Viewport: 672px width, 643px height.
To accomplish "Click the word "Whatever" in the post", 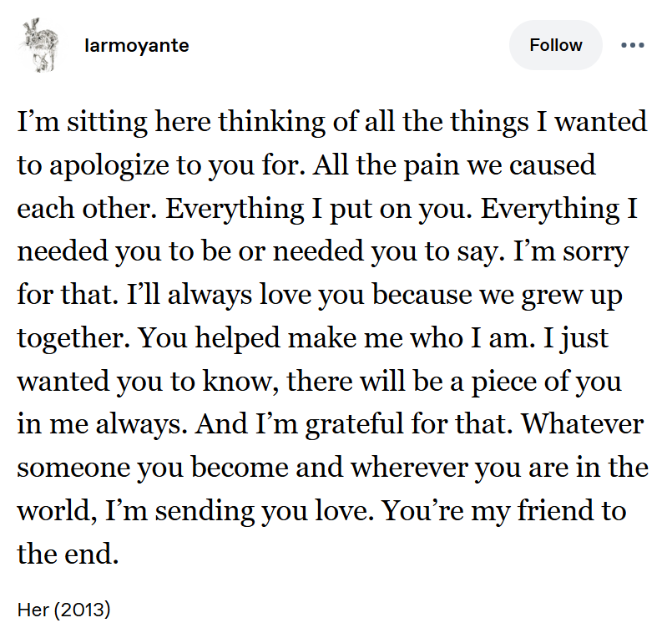I will pyautogui.click(x=583, y=424).
